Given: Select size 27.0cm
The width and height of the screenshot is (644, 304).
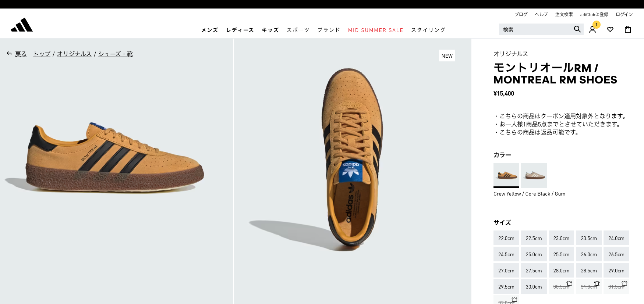Looking at the screenshot, I should [x=506, y=271].
